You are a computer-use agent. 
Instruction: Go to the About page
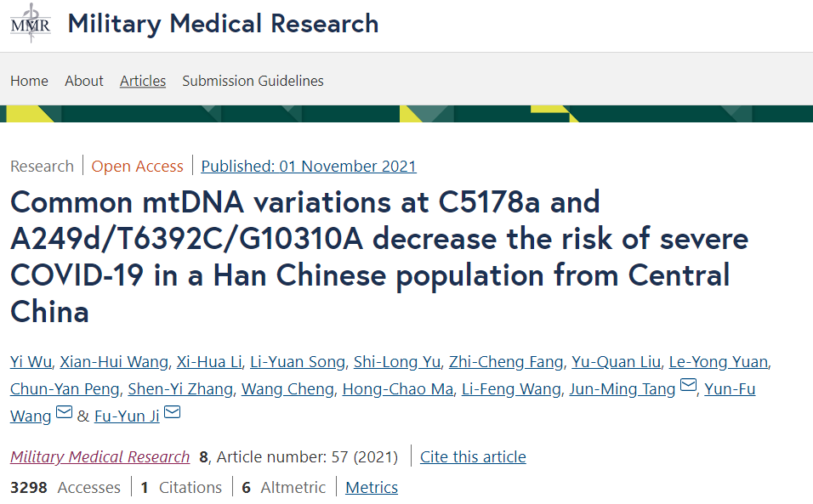[84, 81]
